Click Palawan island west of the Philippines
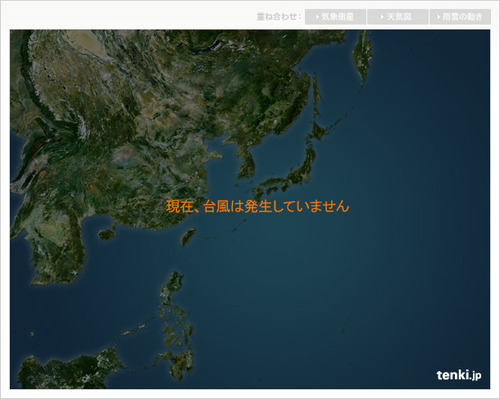The image size is (500, 399). (x=133, y=330)
